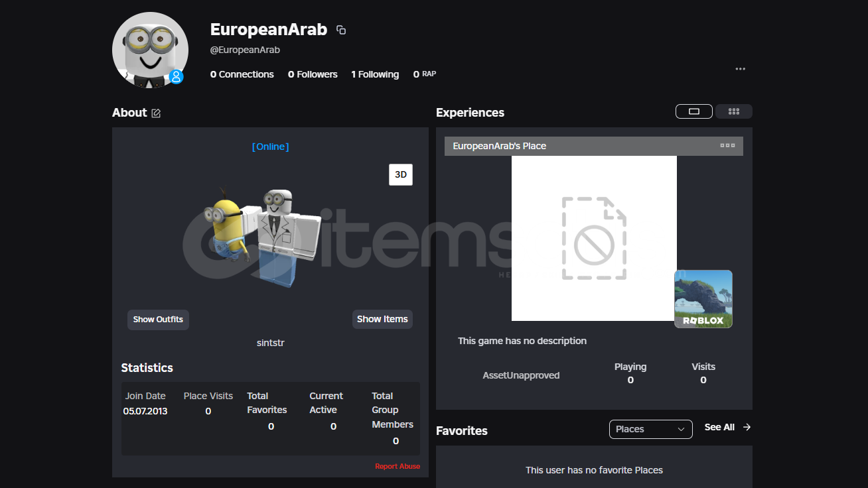The height and width of the screenshot is (488, 868).
Task: Click the @EuropeanArab username
Action: pos(245,50)
